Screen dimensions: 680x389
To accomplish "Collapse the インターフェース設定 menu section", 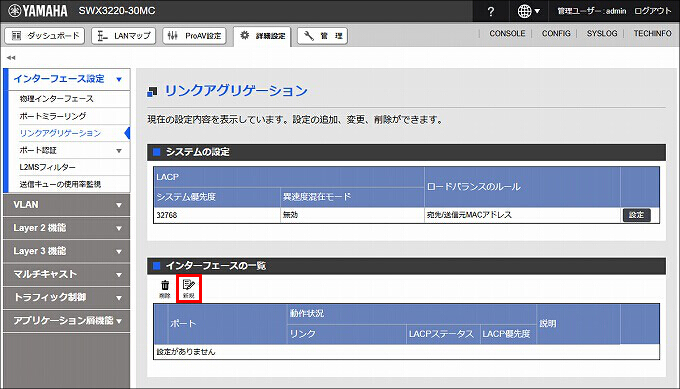I will click(x=67, y=79).
